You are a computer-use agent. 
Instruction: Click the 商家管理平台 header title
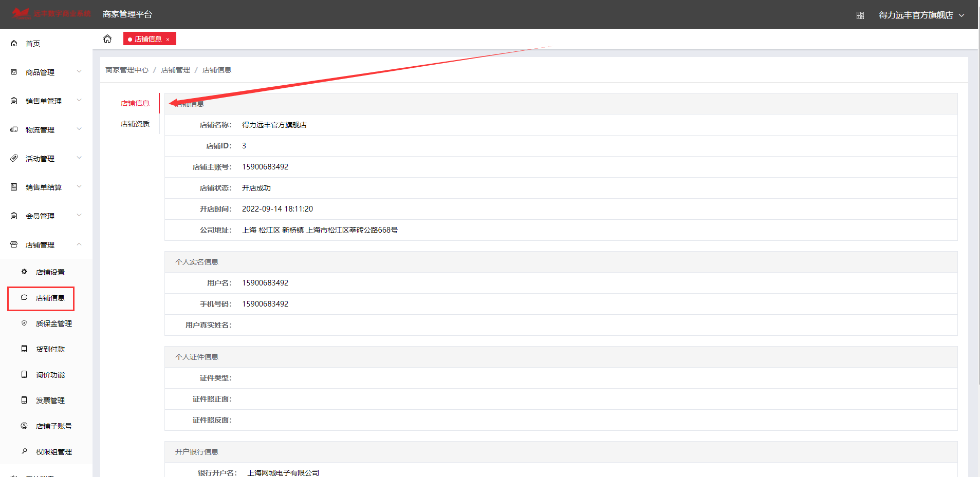pos(127,14)
